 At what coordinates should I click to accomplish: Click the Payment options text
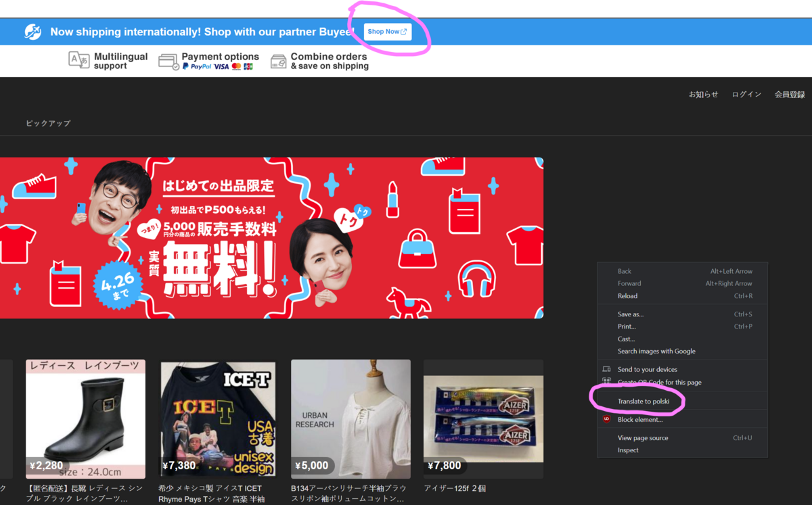tap(221, 57)
